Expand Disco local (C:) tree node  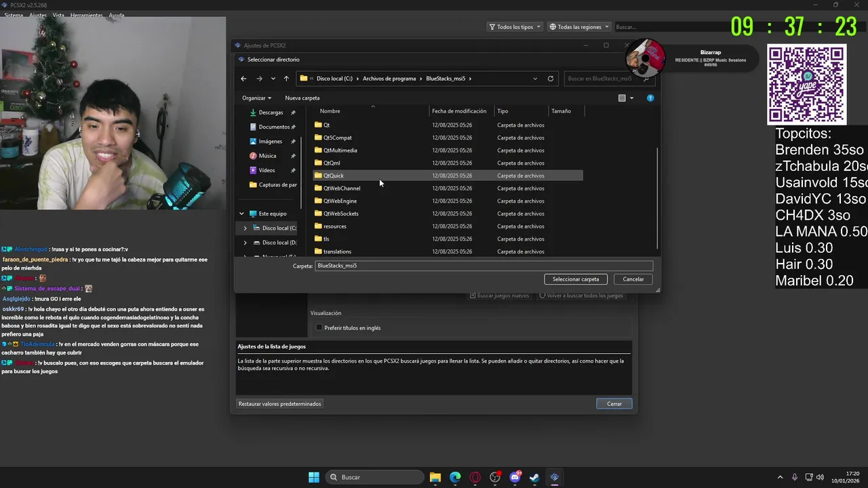coord(245,228)
